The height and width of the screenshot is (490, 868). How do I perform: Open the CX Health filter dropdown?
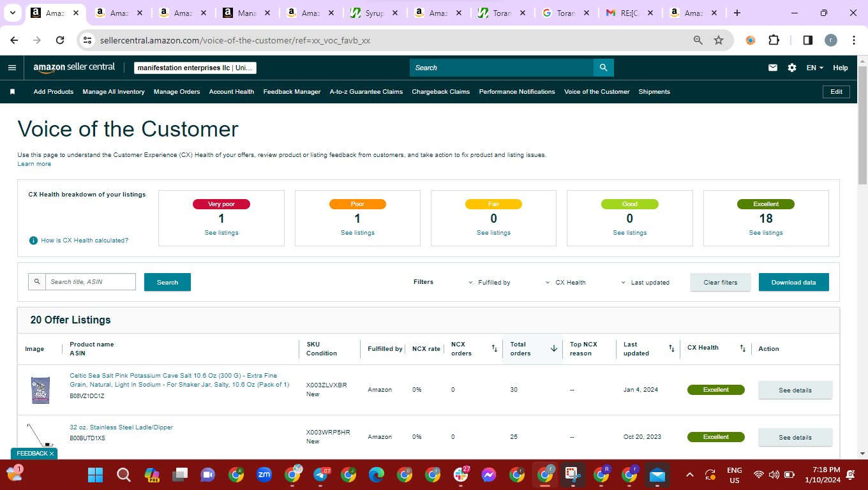coord(566,282)
